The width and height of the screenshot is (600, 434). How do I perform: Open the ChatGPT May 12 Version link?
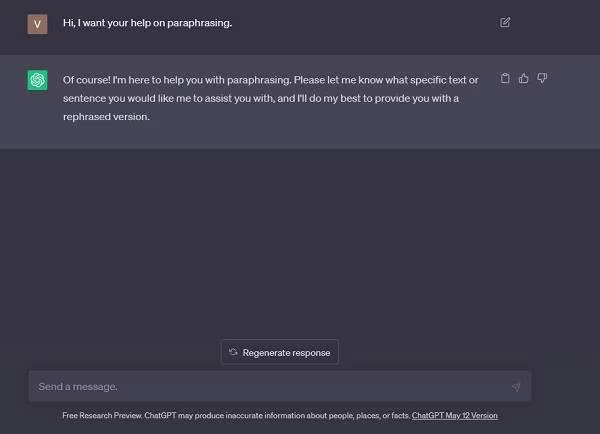point(454,416)
